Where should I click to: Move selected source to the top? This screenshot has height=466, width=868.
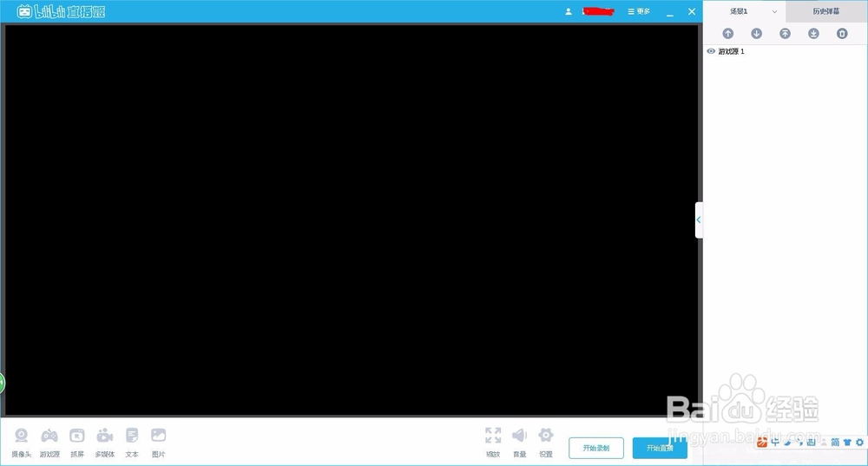pos(785,34)
